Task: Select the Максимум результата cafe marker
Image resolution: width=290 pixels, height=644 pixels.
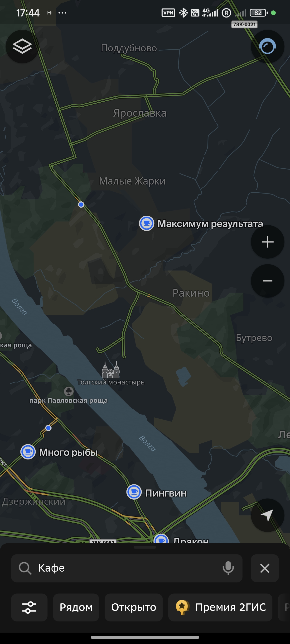Action: pyautogui.click(x=147, y=223)
